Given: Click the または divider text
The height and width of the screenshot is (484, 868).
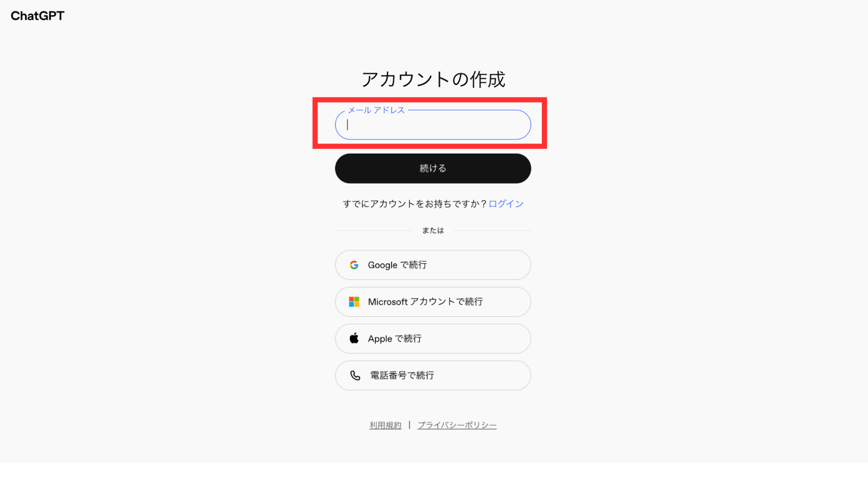Looking at the screenshot, I should (433, 230).
